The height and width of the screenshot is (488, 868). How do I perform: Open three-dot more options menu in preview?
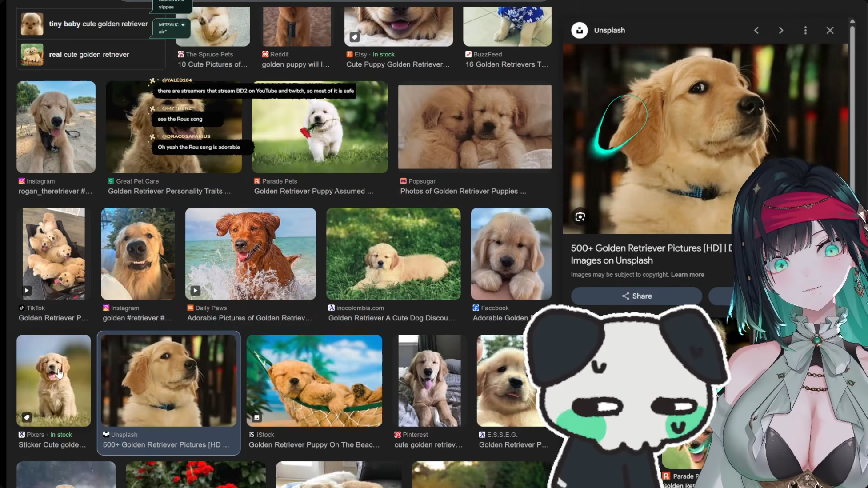point(805,30)
